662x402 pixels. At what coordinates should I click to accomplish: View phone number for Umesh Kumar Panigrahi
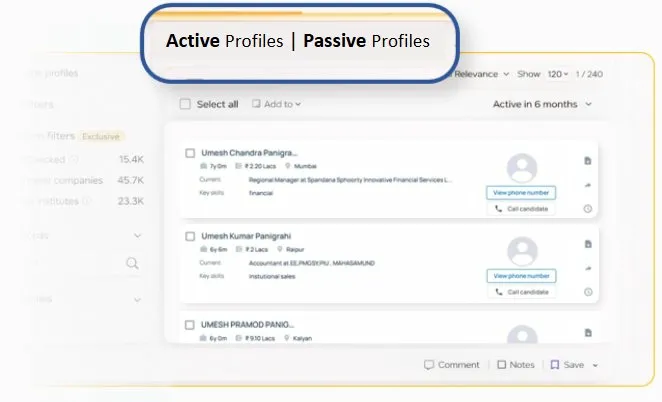point(521,276)
